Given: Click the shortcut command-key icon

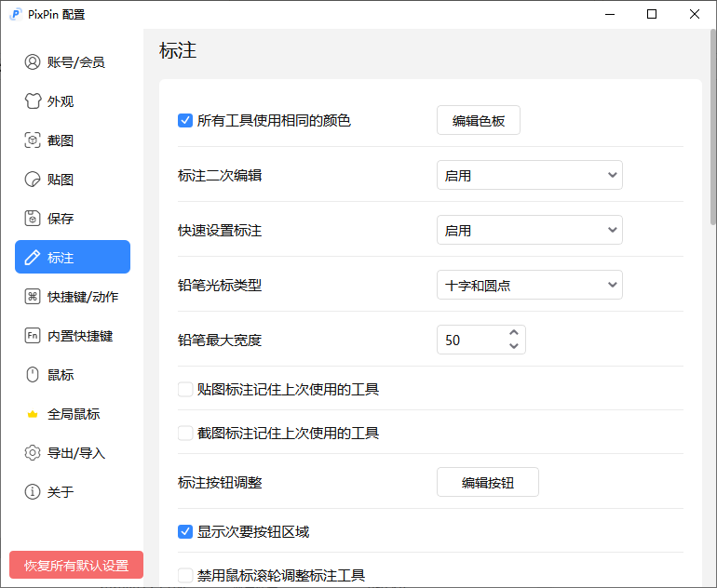Looking at the screenshot, I should point(33,297).
